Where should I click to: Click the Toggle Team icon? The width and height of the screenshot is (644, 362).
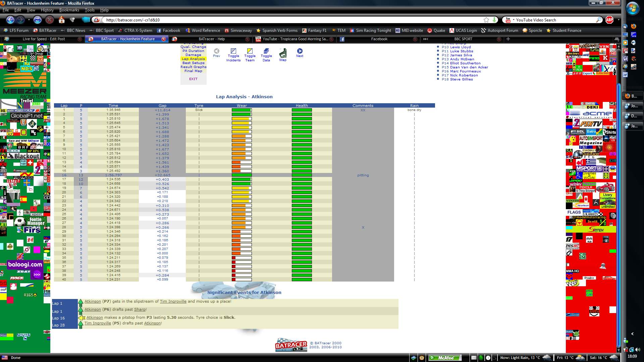tap(250, 51)
